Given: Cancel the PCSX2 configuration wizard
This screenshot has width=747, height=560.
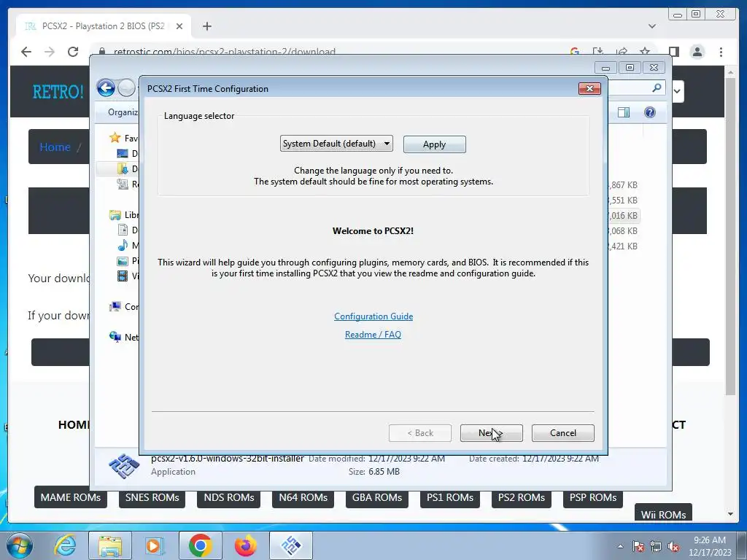Looking at the screenshot, I should (562, 433).
